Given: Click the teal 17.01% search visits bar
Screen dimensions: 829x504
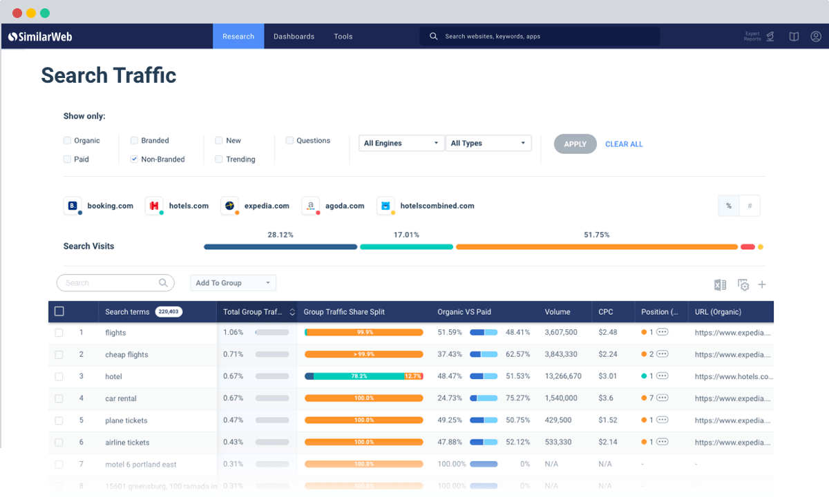Looking at the screenshot, I should coord(406,246).
